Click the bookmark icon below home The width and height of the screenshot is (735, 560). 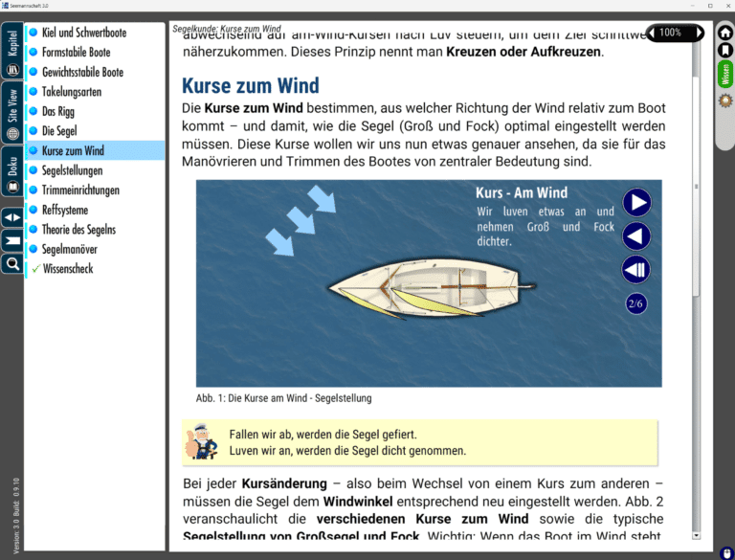click(x=725, y=50)
